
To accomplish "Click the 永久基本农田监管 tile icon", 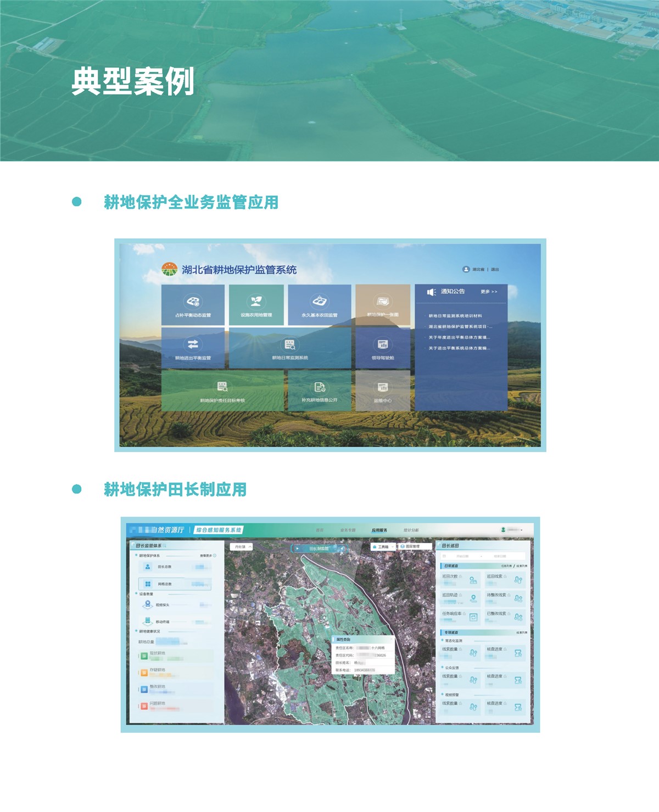I will coord(319,302).
